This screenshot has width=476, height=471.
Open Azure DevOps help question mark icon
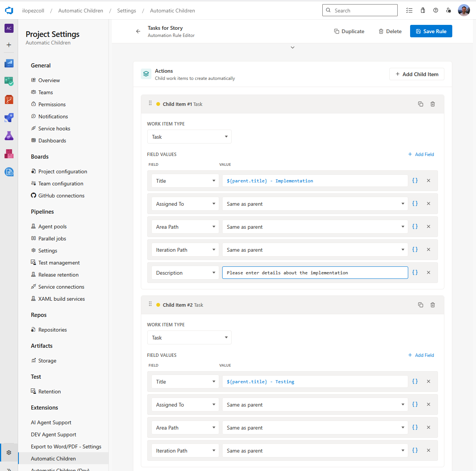[436, 10]
